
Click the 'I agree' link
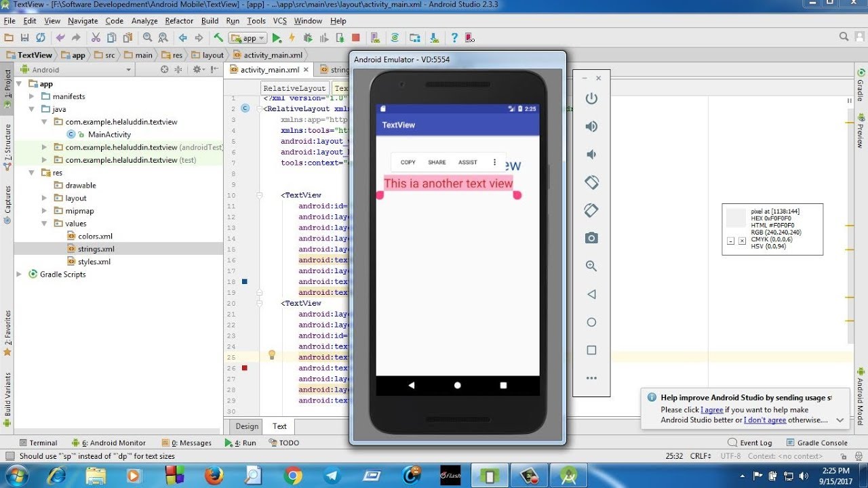click(x=712, y=410)
